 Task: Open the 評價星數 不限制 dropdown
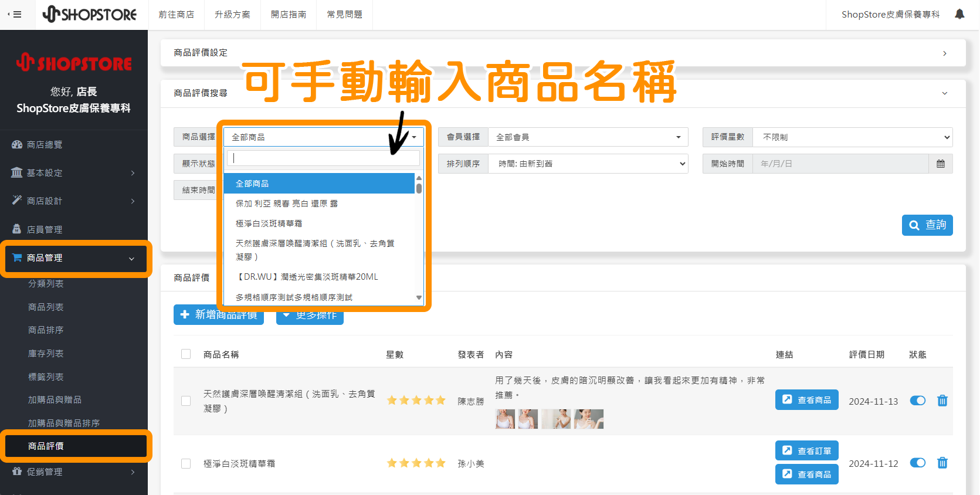point(853,137)
